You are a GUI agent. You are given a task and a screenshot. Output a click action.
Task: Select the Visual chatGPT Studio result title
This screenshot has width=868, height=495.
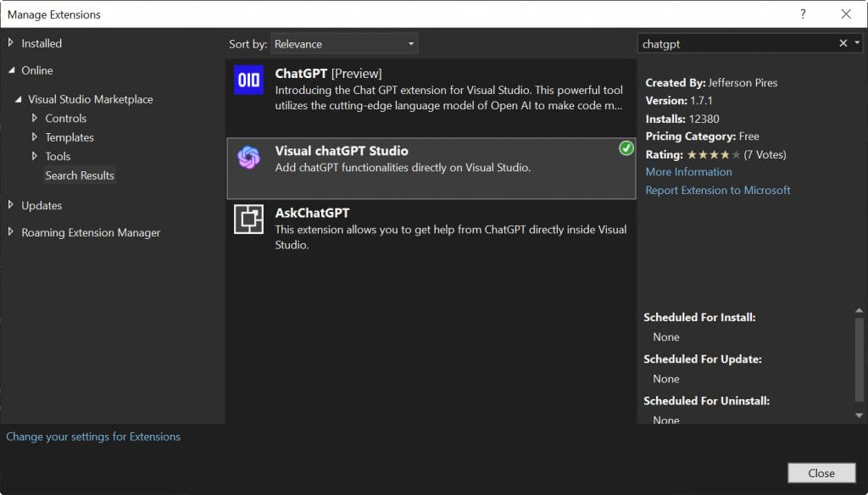342,151
